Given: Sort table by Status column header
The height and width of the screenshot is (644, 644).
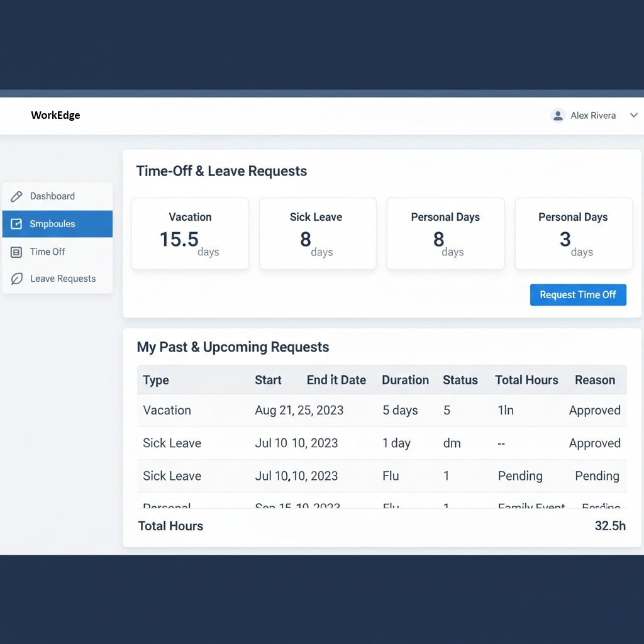Looking at the screenshot, I should 460,380.
